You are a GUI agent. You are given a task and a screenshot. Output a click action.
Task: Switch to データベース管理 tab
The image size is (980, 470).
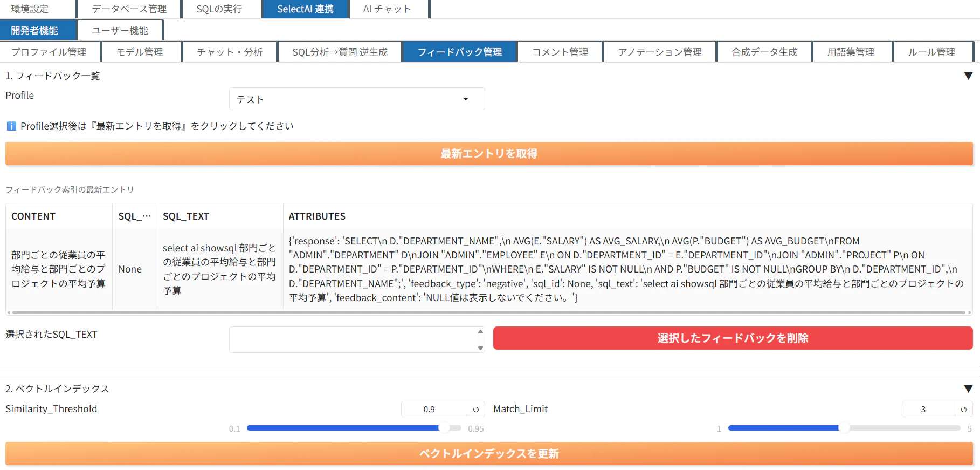coord(129,9)
